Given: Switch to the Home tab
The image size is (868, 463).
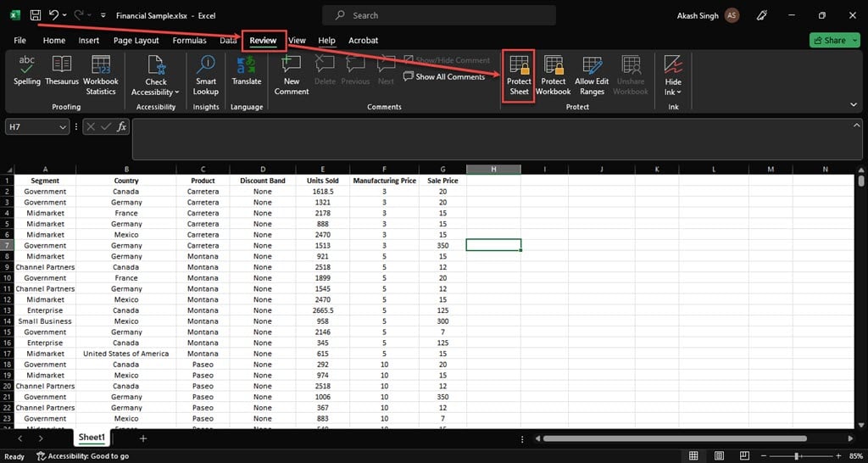Looking at the screenshot, I should tap(54, 41).
